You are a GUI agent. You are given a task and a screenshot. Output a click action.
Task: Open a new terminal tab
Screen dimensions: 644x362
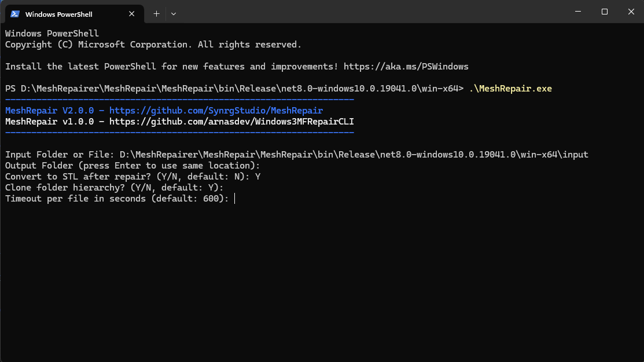[156, 14]
